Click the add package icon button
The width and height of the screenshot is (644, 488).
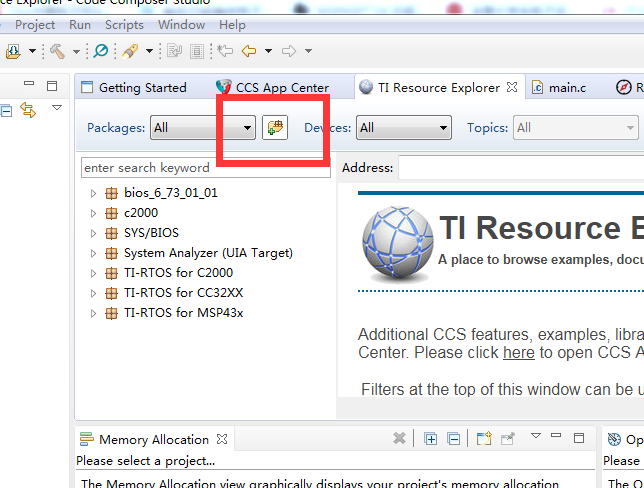pyautogui.click(x=275, y=127)
